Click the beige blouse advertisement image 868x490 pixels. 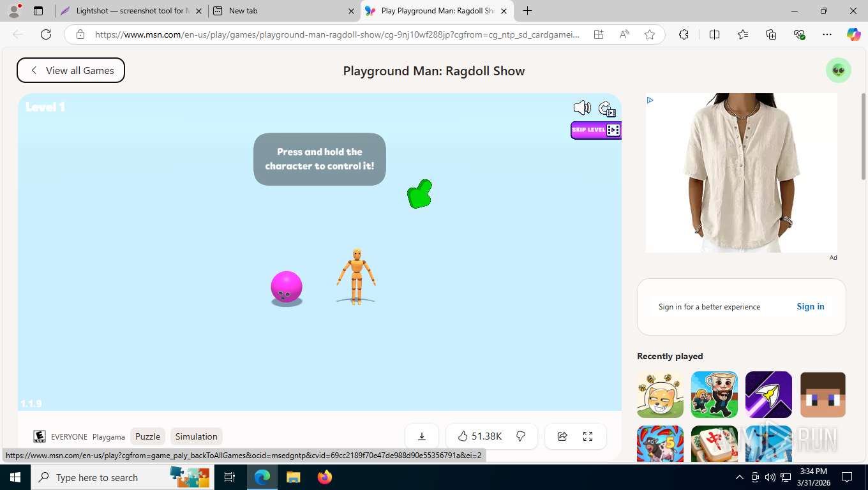tap(742, 173)
